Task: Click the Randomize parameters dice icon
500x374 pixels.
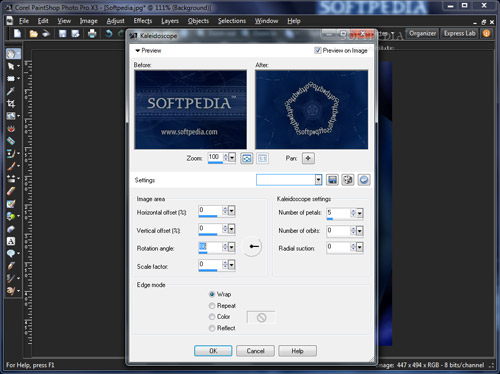Action: click(x=348, y=180)
